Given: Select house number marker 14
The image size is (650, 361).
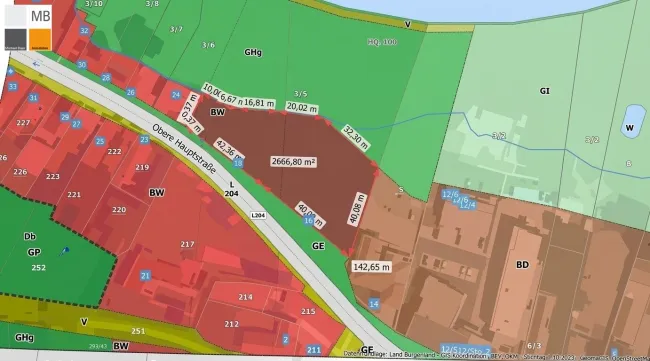Looking at the screenshot, I should point(374,304).
